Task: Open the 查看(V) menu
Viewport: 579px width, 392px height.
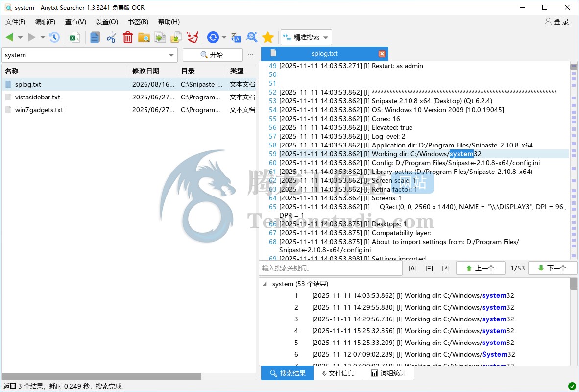Action: [76, 22]
